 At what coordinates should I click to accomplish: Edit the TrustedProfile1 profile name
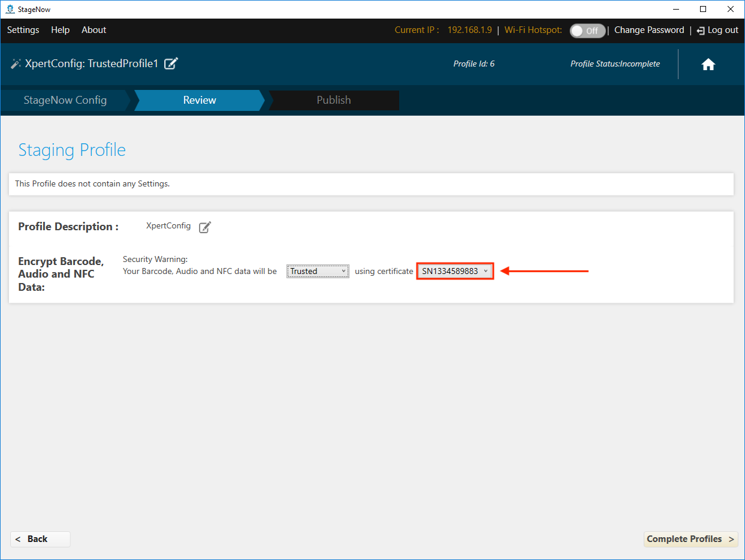pos(171,64)
